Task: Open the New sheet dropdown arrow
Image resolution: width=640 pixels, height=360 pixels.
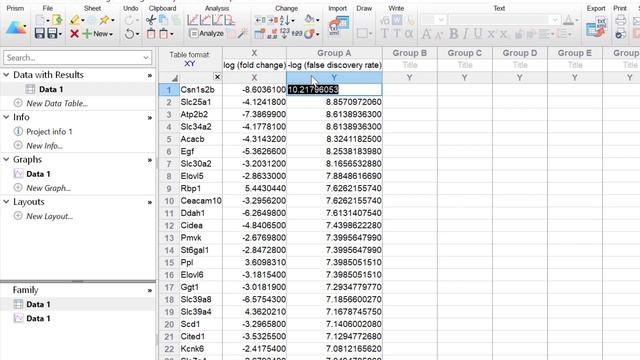Action: click(x=111, y=34)
